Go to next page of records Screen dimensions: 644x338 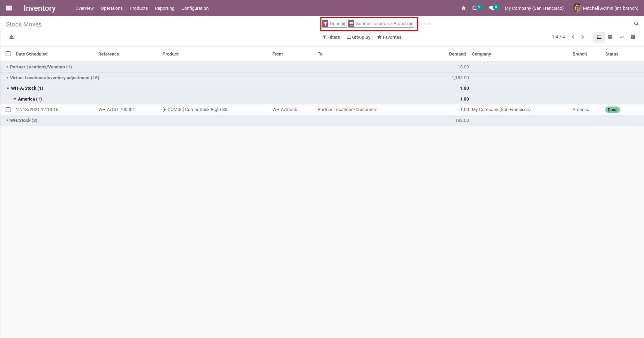(583, 37)
